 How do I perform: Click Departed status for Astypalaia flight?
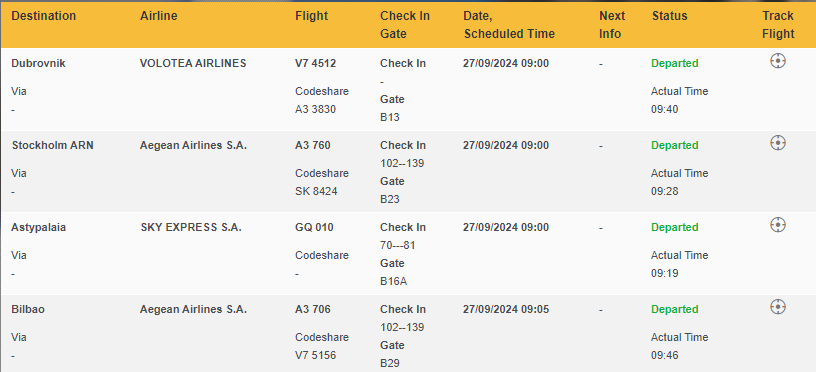click(674, 227)
